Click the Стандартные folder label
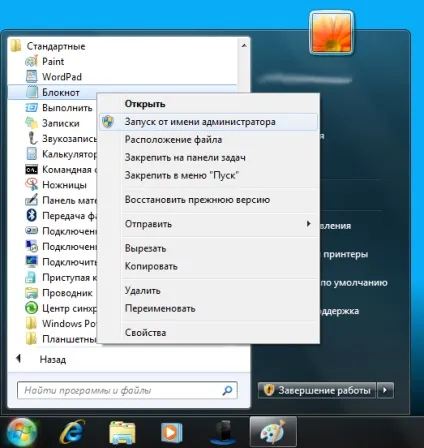Screen dimensions: 424x448 56,46
